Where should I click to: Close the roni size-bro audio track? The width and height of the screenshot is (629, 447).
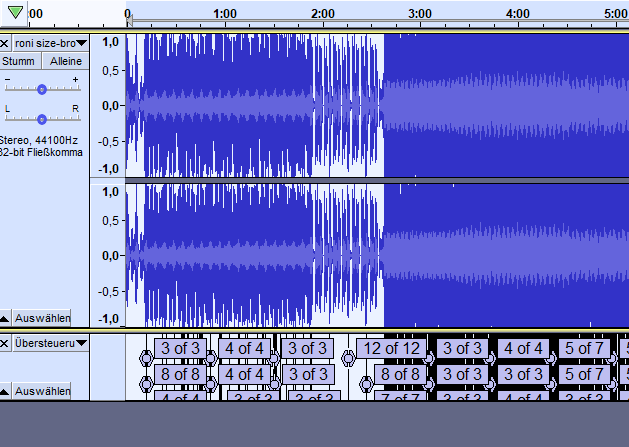(x=5, y=44)
